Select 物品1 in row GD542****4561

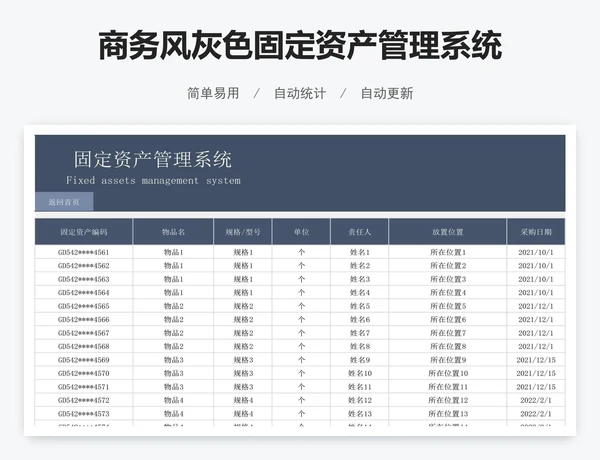click(173, 252)
